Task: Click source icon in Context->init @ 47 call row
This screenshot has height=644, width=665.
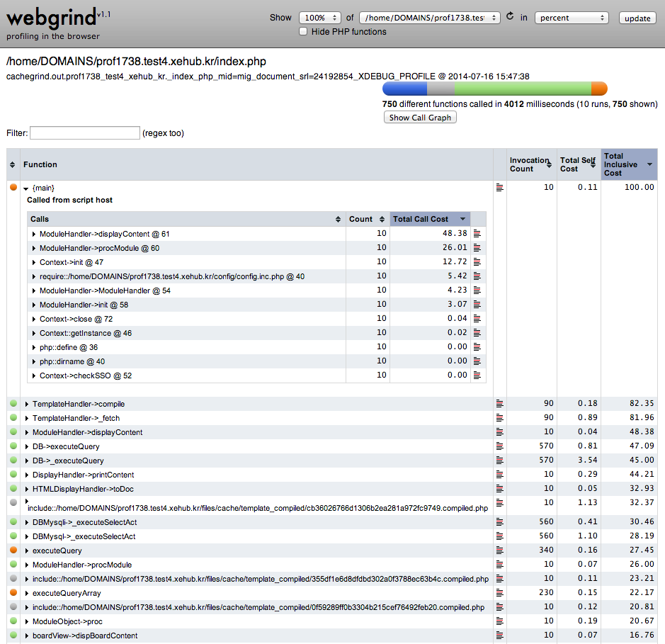Action: point(477,262)
